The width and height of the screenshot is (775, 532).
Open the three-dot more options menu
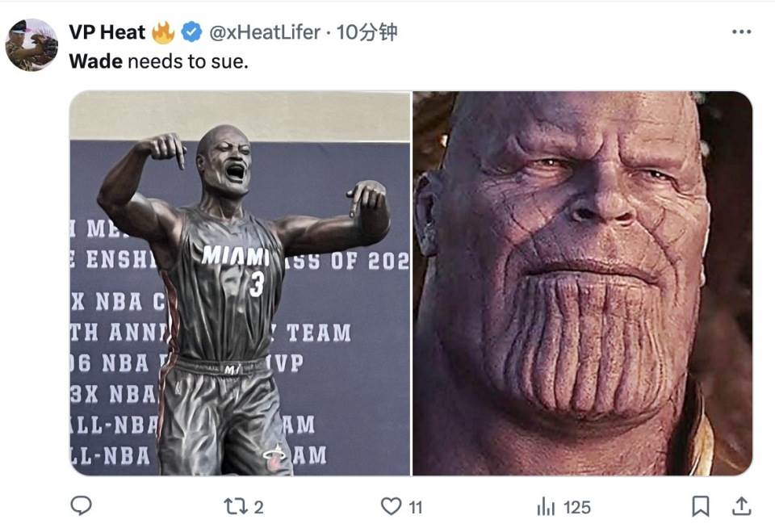tap(741, 32)
